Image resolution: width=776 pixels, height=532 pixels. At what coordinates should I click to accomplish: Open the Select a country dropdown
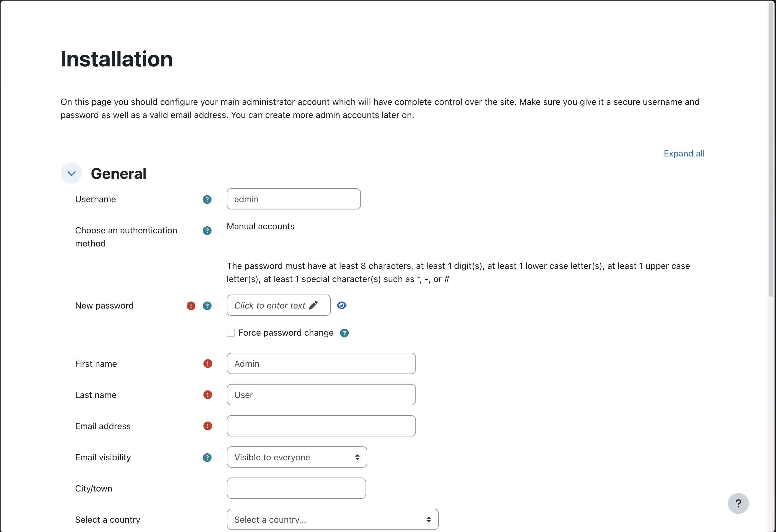click(332, 519)
